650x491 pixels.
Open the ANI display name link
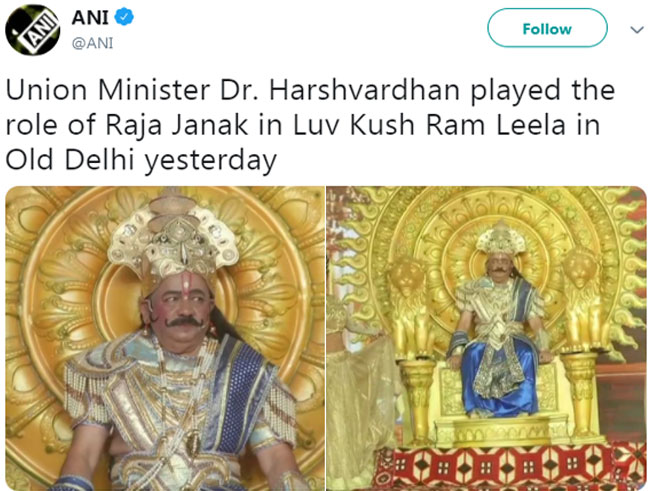coord(90,17)
